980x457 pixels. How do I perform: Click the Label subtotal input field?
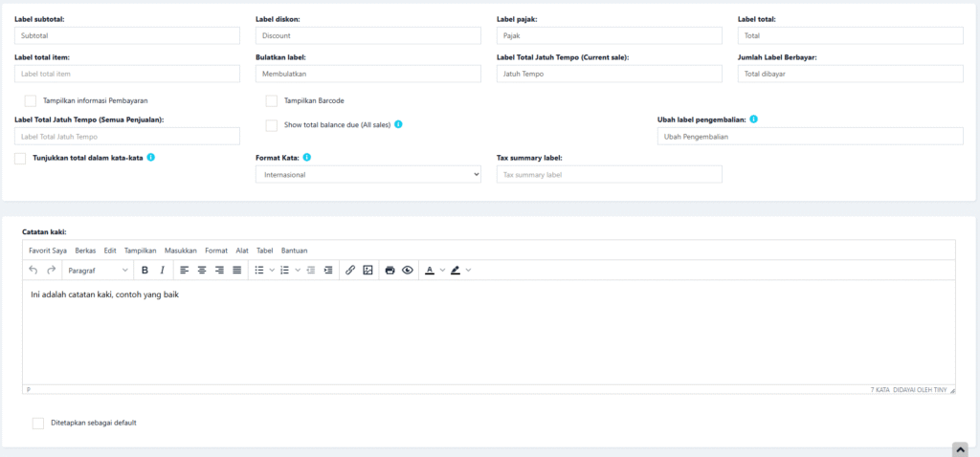tap(126, 35)
